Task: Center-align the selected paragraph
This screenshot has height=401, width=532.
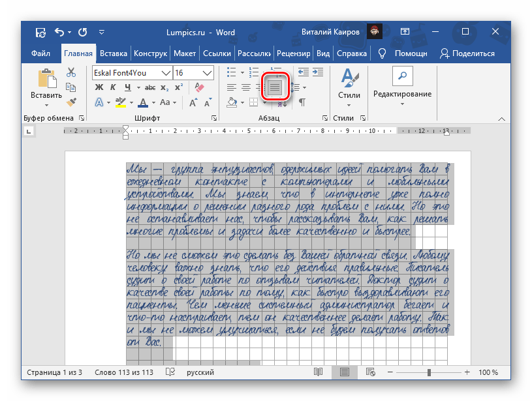Action: tap(245, 89)
